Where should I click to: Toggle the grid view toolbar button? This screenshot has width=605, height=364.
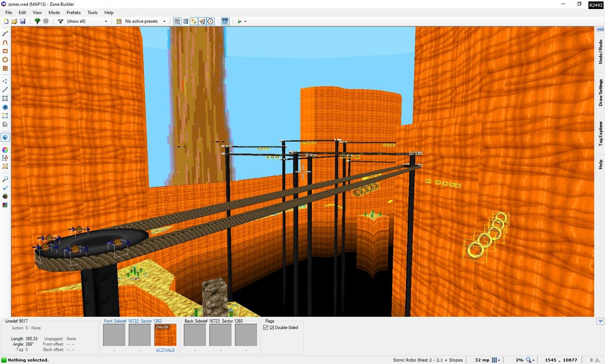click(x=177, y=21)
